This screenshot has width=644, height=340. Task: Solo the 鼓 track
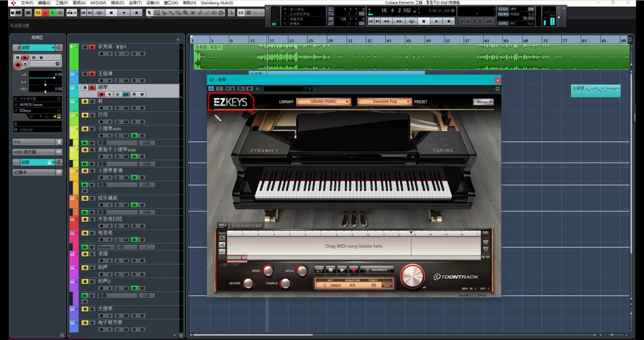[92, 101]
